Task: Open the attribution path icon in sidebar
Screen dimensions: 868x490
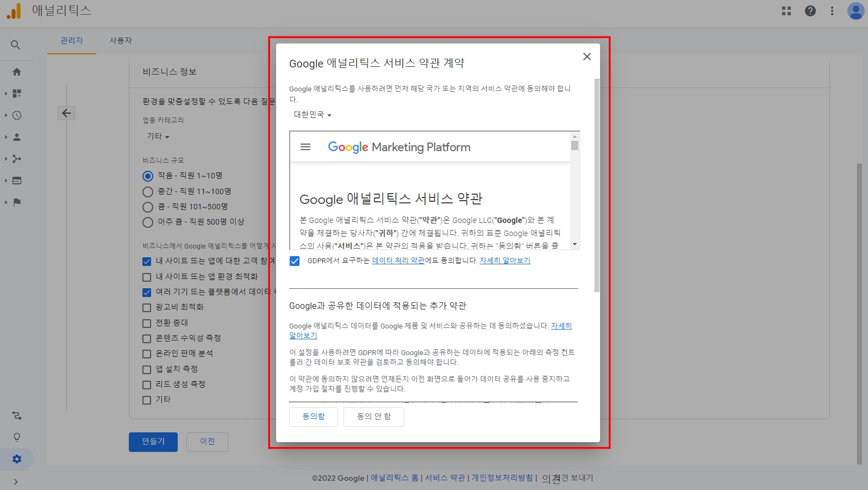Action: click(x=17, y=415)
